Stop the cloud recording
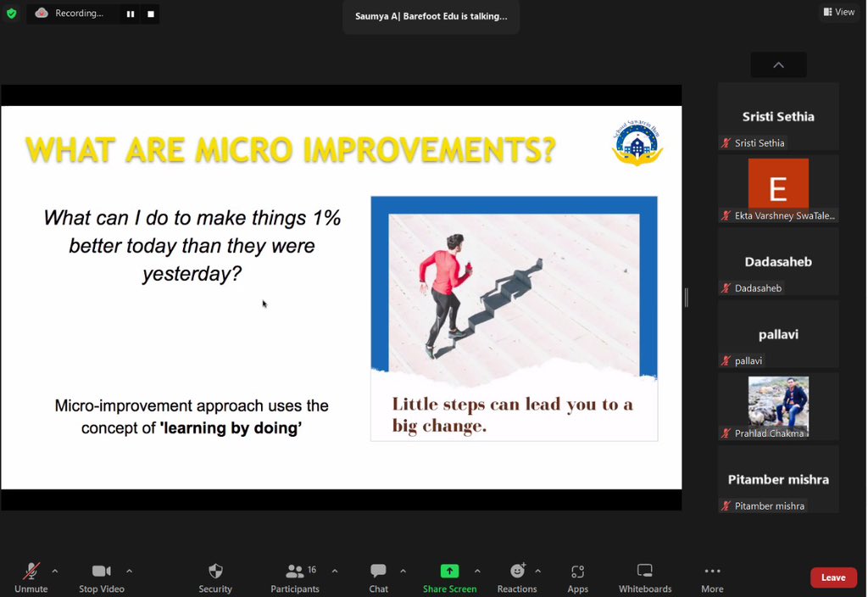This screenshot has width=868, height=597. (x=151, y=14)
